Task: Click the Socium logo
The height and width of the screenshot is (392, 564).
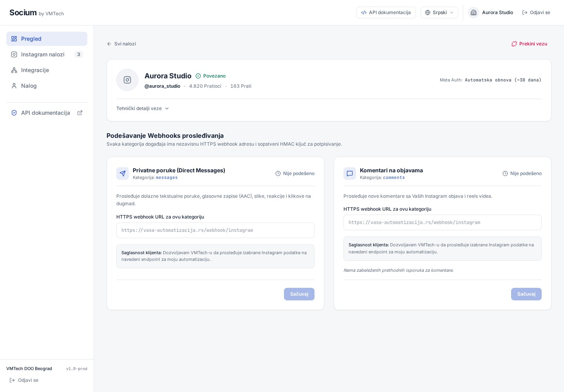Action: pyautogui.click(x=23, y=13)
